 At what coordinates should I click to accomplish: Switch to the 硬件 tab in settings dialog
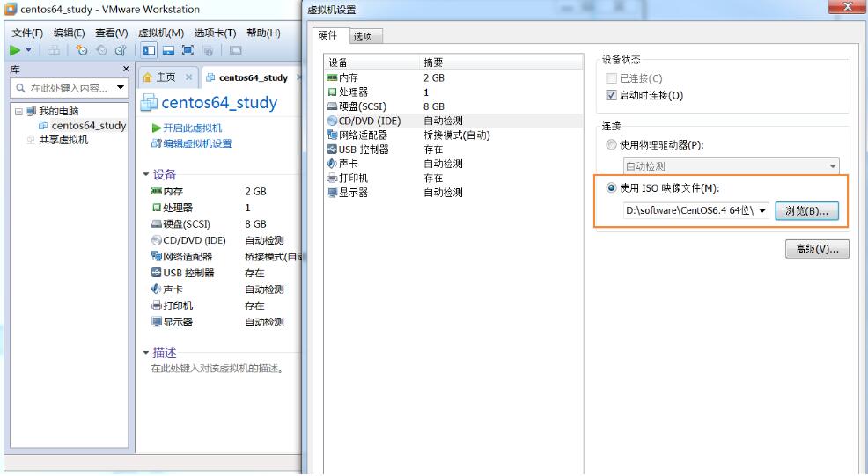[x=327, y=35]
